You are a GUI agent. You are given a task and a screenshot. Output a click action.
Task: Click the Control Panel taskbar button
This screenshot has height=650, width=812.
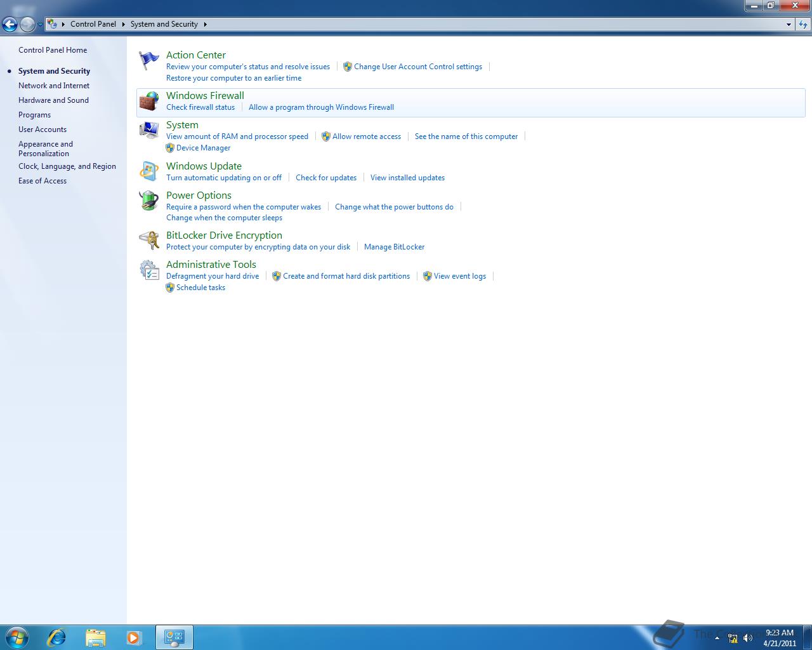click(x=174, y=637)
